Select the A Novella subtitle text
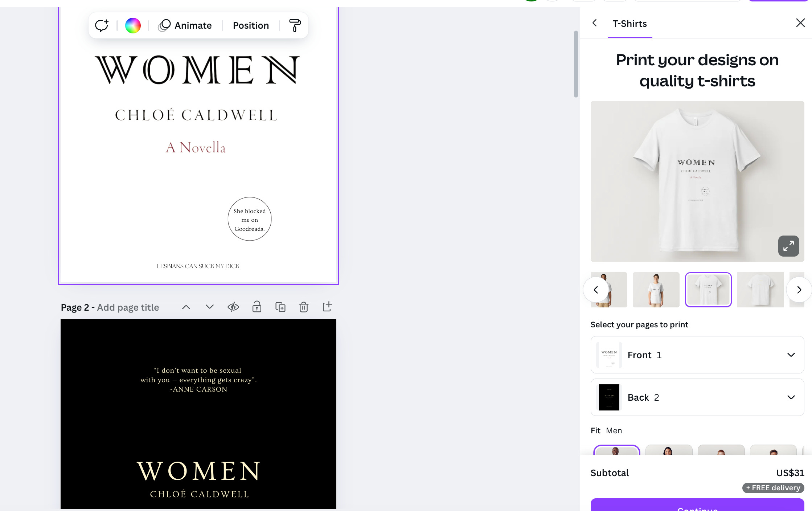812x511 pixels. [196, 147]
